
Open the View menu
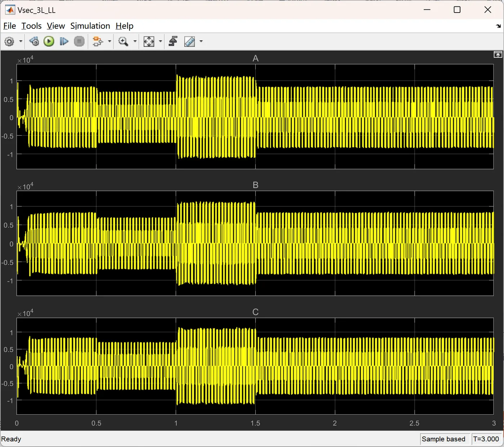point(56,26)
